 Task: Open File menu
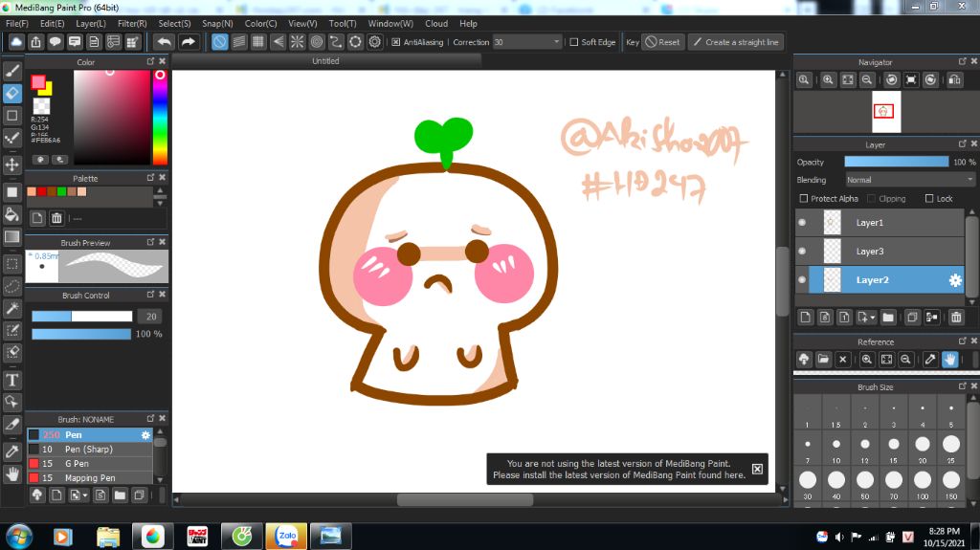17,23
